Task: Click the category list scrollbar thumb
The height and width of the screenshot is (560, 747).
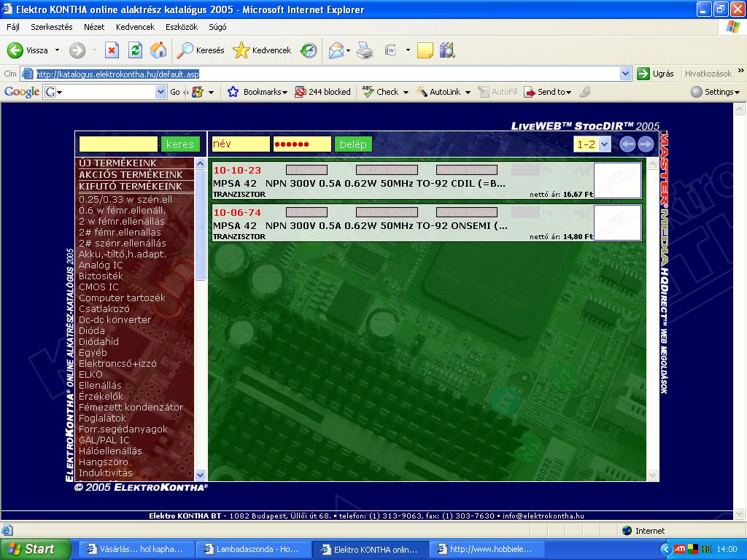Action: [x=200, y=225]
